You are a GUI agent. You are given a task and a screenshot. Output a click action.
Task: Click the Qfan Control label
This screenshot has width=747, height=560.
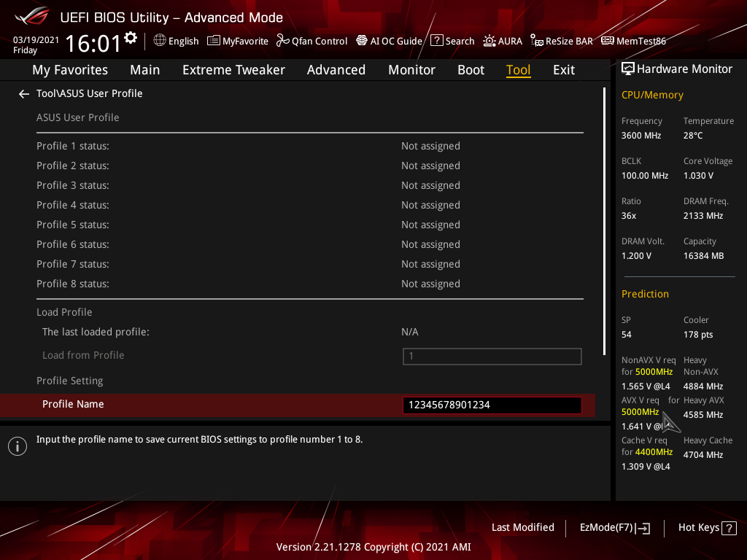point(320,42)
